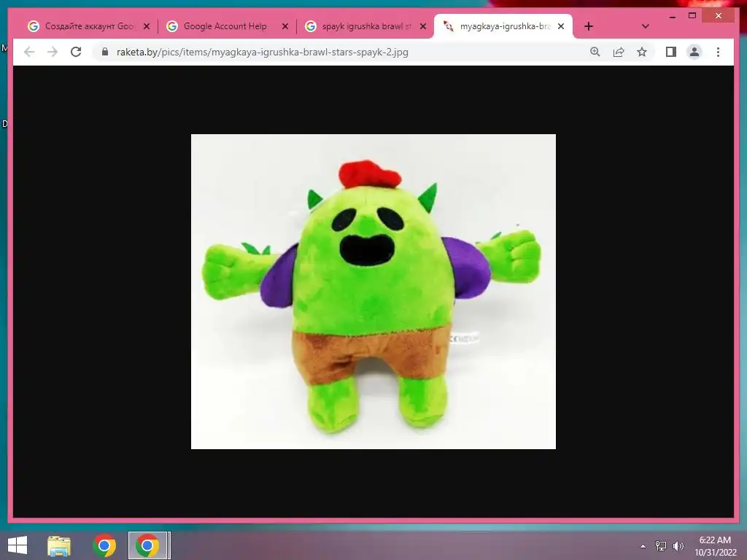Viewport: 747px width, 560px height.
Task: Go back to the previous page
Action: [29, 52]
